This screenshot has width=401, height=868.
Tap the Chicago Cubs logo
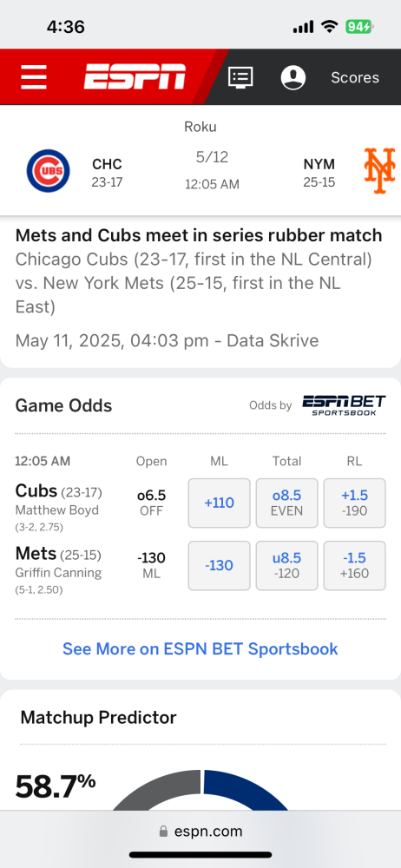[49, 170]
